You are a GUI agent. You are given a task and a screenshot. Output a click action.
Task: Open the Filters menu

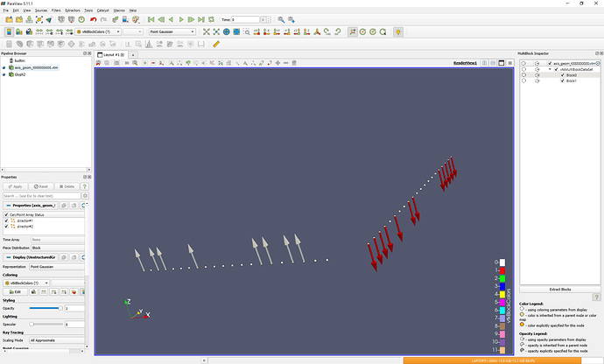pos(56,10)
